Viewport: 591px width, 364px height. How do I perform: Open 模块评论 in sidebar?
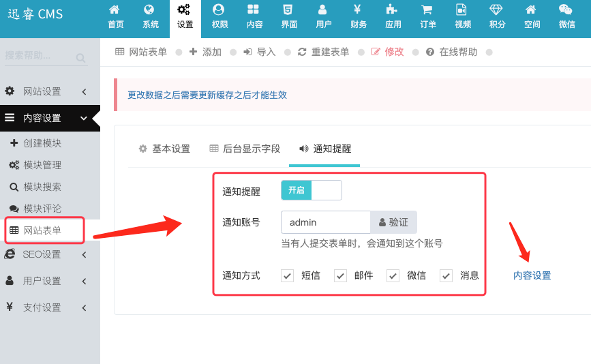[x=42, y=209]
